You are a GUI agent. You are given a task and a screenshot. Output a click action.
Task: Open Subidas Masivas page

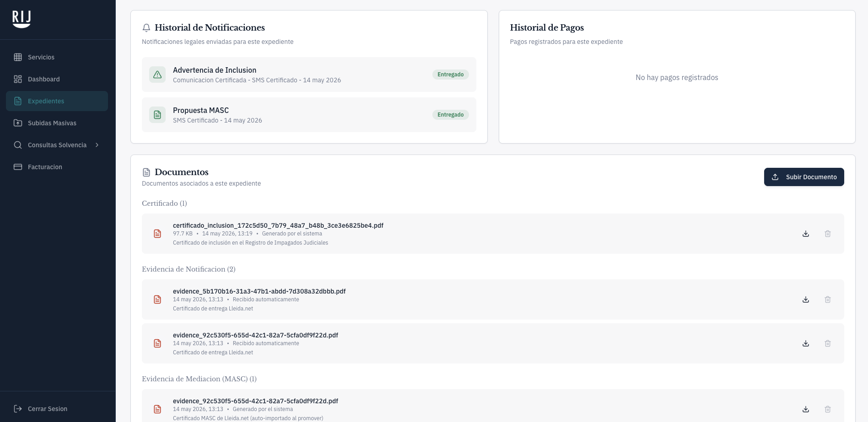(x=57, y=123)
